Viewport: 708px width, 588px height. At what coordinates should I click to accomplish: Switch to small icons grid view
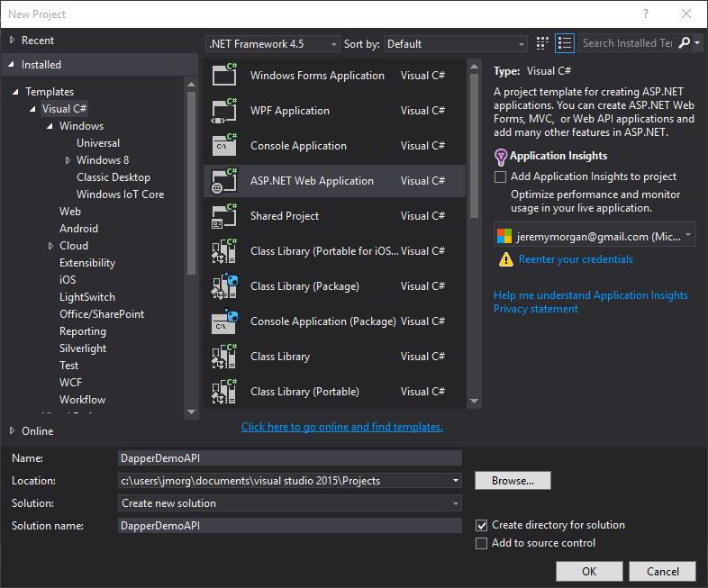tap(542, 43)
